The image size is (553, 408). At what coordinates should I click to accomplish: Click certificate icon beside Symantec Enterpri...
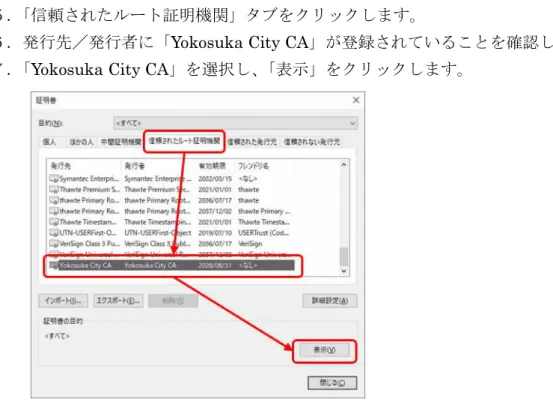tap(54, 179)
